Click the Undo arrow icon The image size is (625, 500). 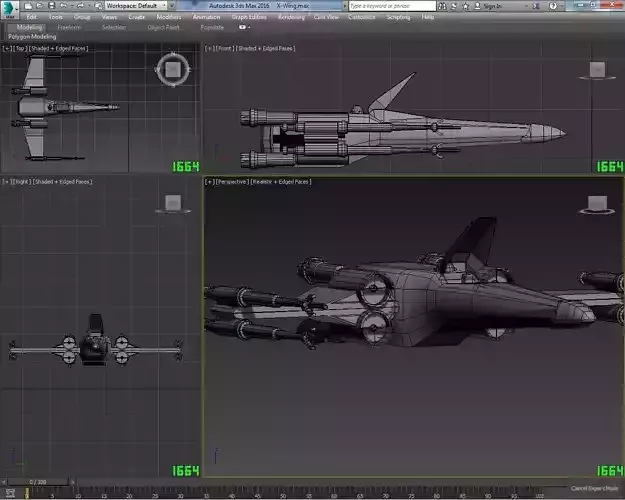63,6
